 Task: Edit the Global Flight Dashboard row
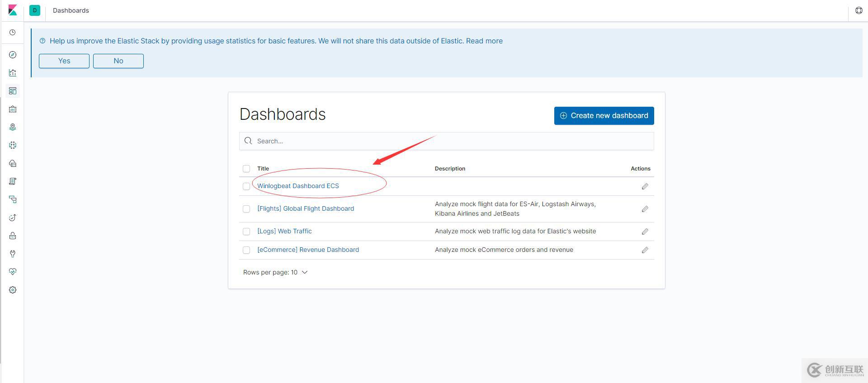point(645,209)
